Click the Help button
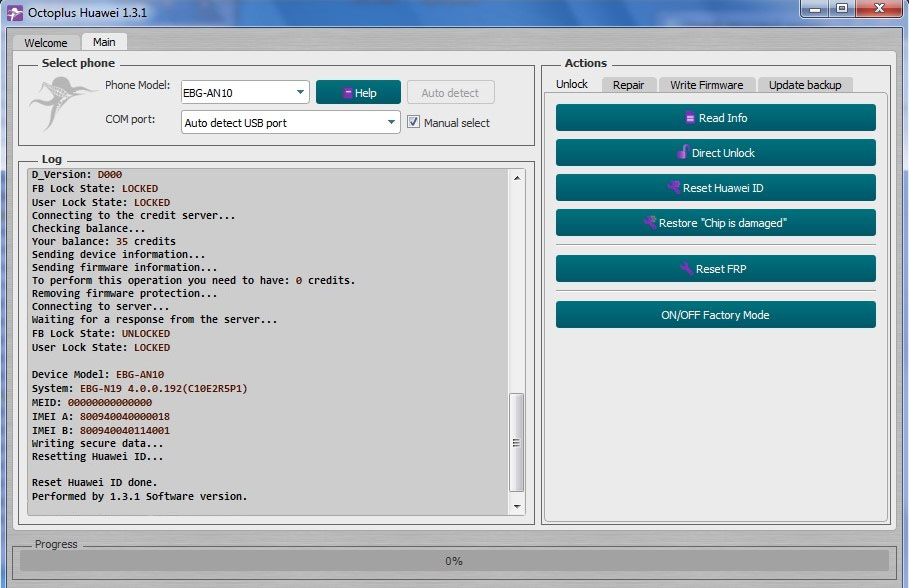Image resolution: width=909 pixels, height=588 pixels. (358, 93)
